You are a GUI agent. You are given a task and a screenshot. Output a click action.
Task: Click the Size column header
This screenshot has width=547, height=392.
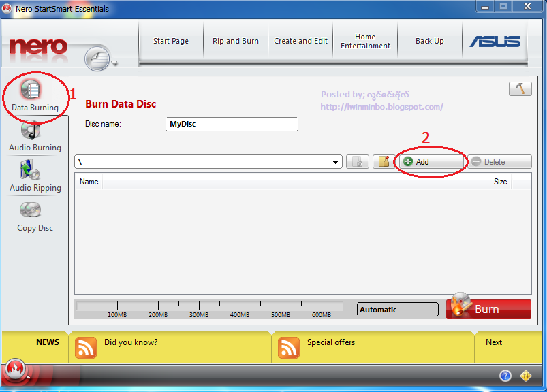pos(500,182)
